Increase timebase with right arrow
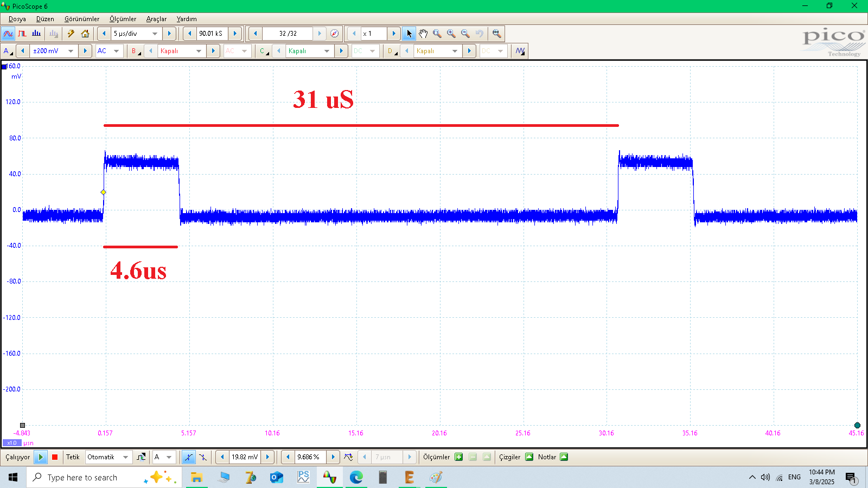Screen dimensions: 868x488 pos(169,34)
